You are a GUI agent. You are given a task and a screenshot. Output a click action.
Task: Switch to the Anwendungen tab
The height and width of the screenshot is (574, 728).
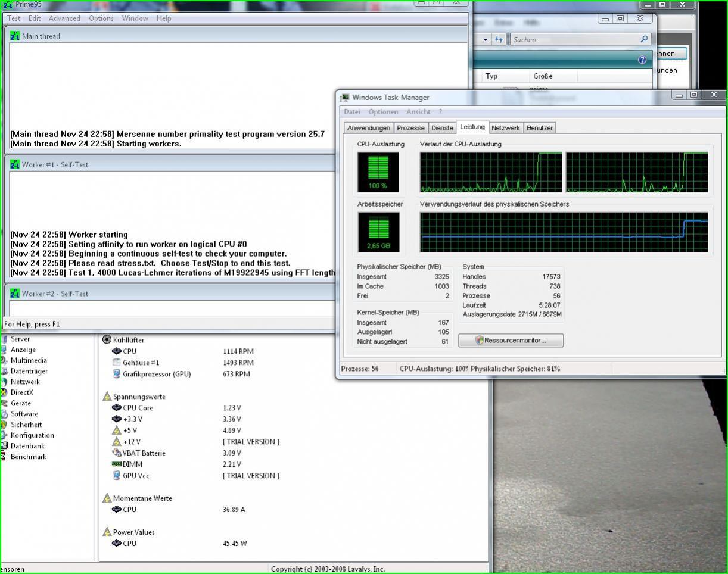coord(369,128)
